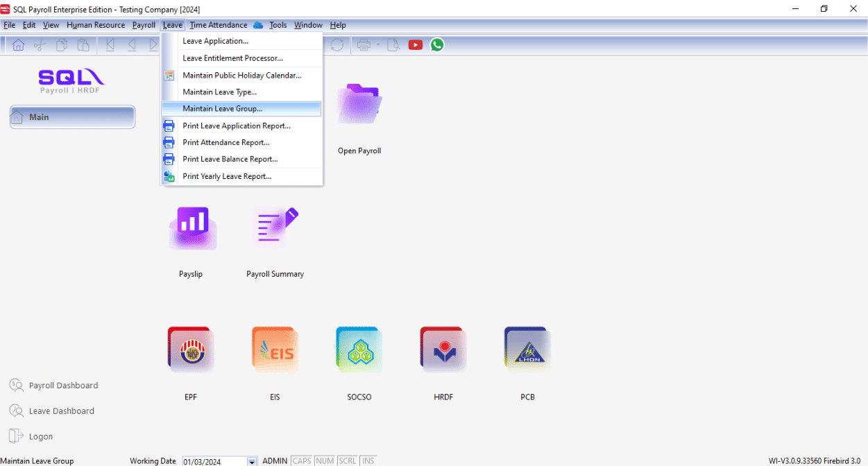Open the EIS contribution icon
The height and width of the screenshot is (466, 868).
(x=275, y=350)
